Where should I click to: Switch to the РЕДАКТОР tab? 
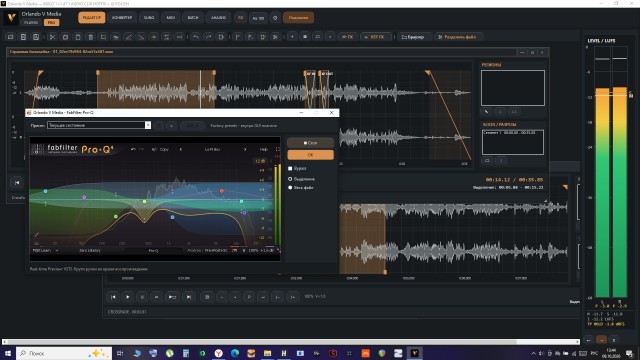click(x=91, y=18)
